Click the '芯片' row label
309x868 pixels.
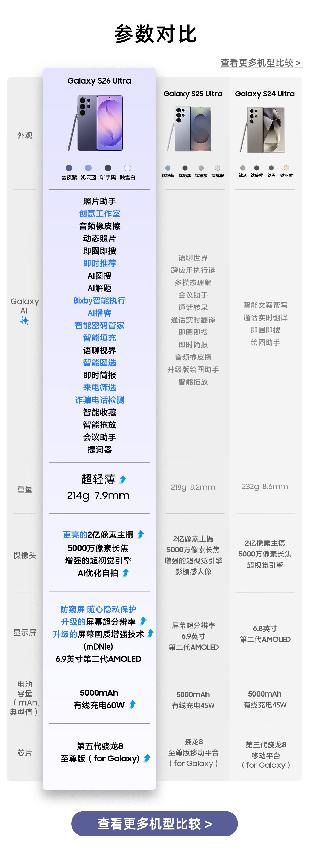pyautogui.click(x=25, y=752)
